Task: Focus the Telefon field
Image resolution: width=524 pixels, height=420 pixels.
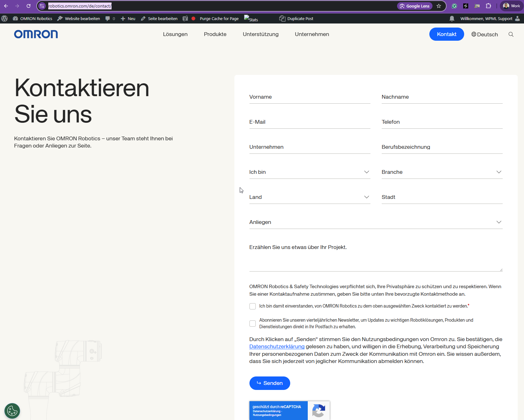Action: [442, 122]
